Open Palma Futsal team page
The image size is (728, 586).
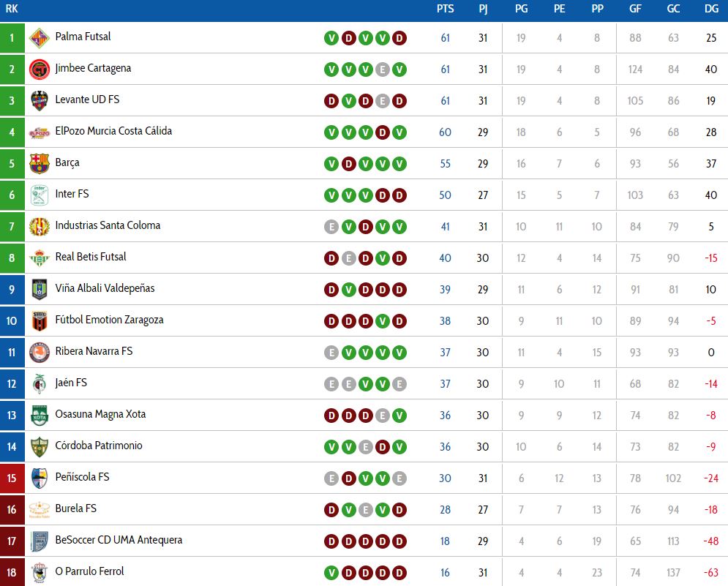coord(83,37)
